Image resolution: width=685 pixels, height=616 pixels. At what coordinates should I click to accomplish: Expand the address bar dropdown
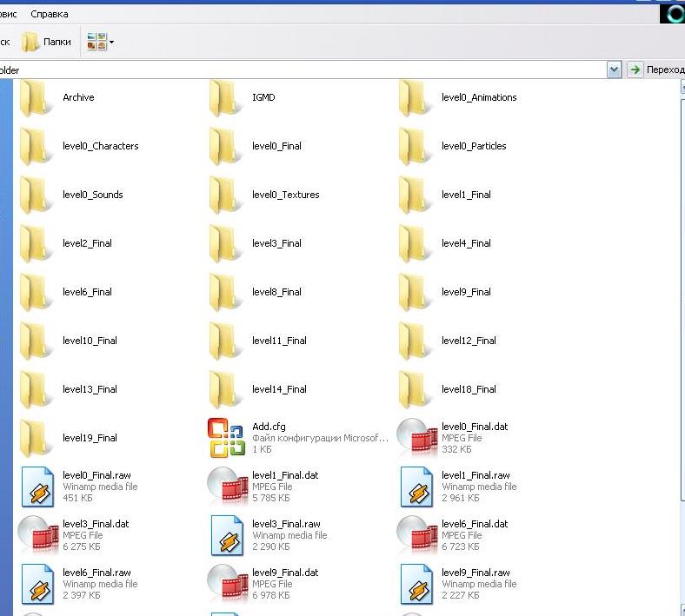point(614,70)
